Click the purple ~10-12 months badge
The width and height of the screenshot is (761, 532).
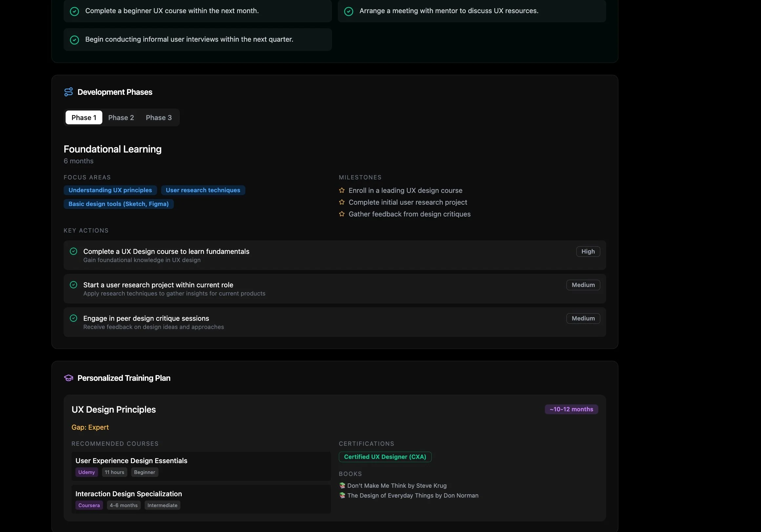pyautogui.click(x=571, y=409)
